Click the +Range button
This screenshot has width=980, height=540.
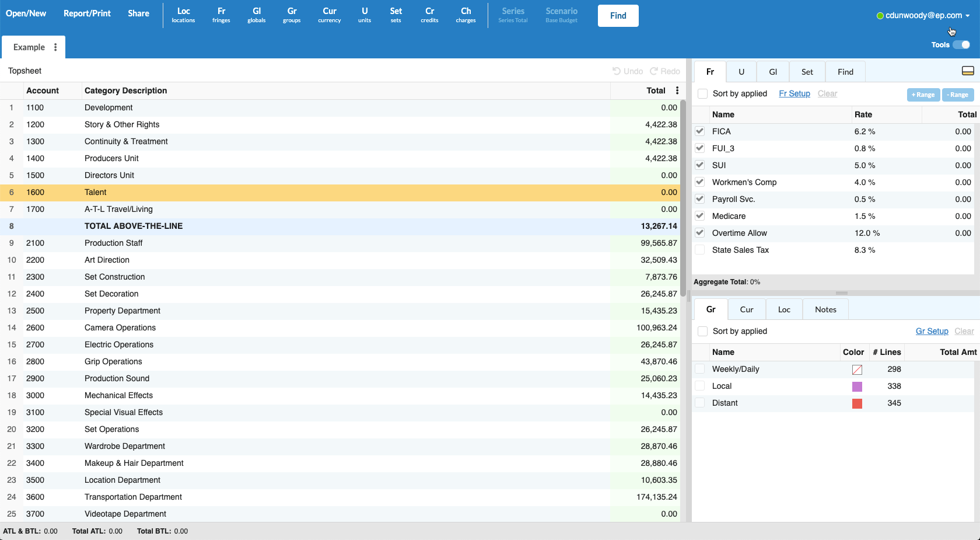pos(923,95)
